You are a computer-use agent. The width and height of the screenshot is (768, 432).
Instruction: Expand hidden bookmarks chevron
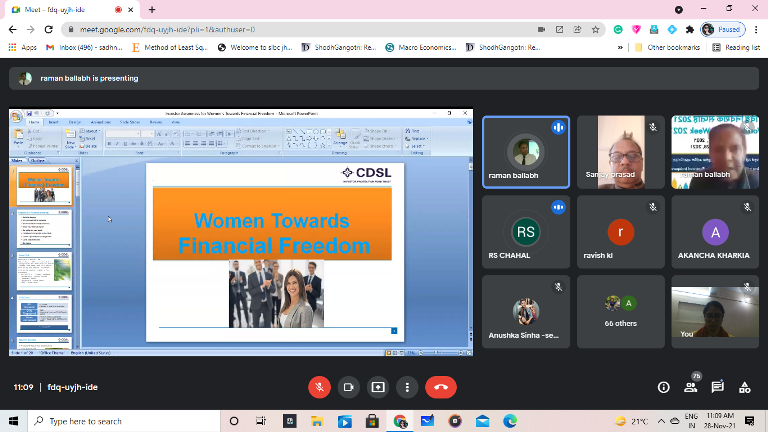point(620,48)
